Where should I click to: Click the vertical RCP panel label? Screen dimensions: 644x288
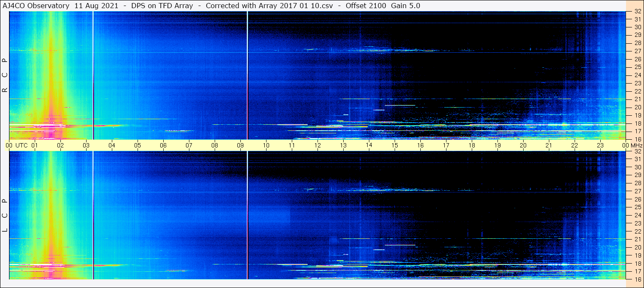point(5,75)
